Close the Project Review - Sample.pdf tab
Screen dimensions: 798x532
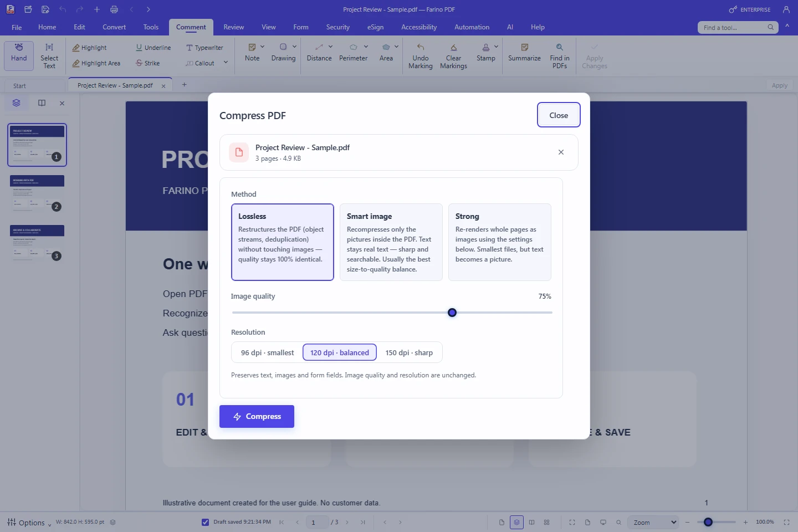pos(163,86)
